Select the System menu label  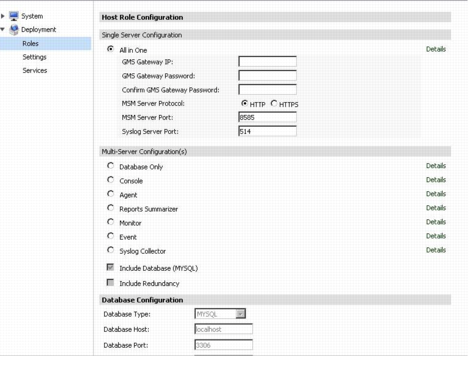click(x=32, y=16)
